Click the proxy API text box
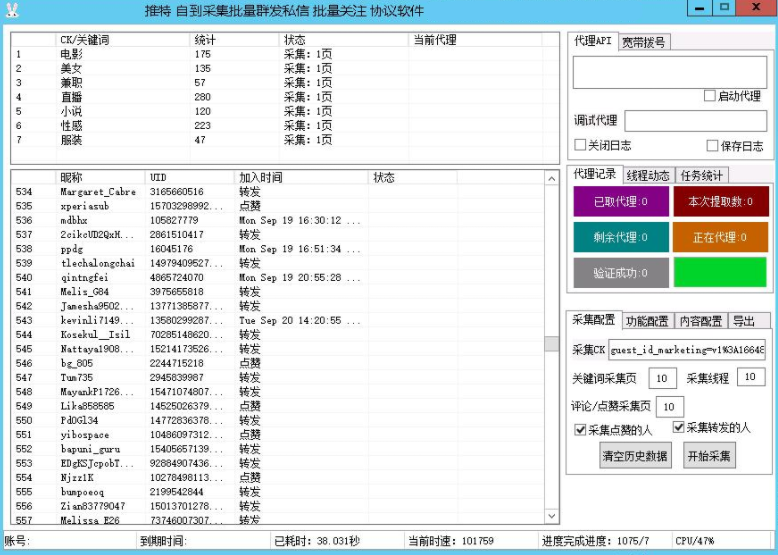 [670, 72]
